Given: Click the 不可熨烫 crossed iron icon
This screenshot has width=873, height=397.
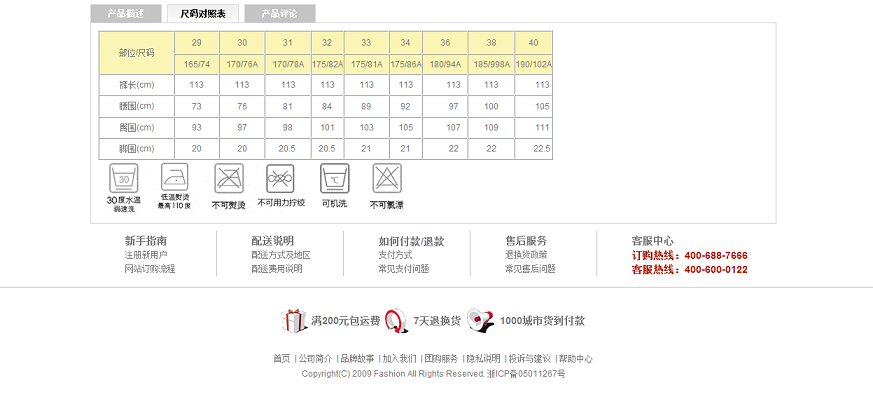Looking at the screenshot, I should click(229, 178).
